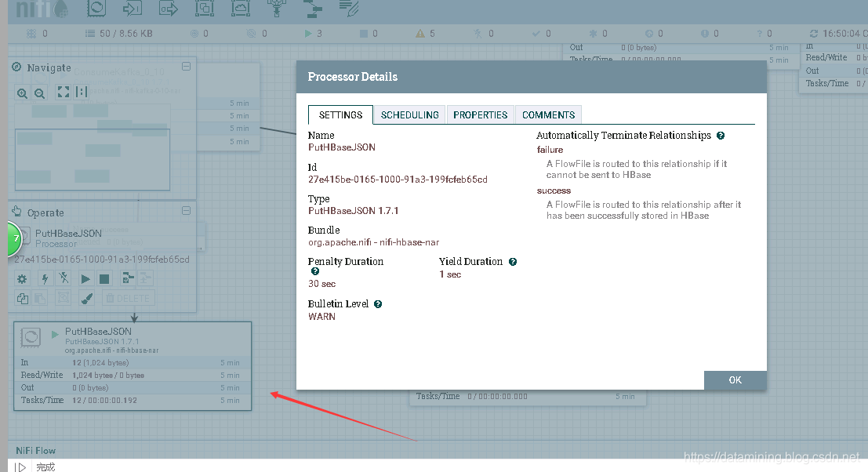
Task: Start the PutHBaseJSON processor
Action: click(85, 279)
